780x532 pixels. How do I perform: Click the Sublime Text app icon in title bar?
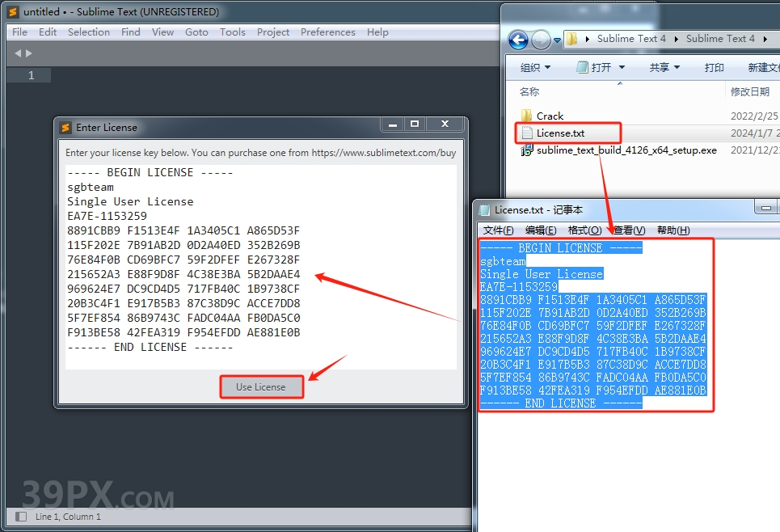12,11
